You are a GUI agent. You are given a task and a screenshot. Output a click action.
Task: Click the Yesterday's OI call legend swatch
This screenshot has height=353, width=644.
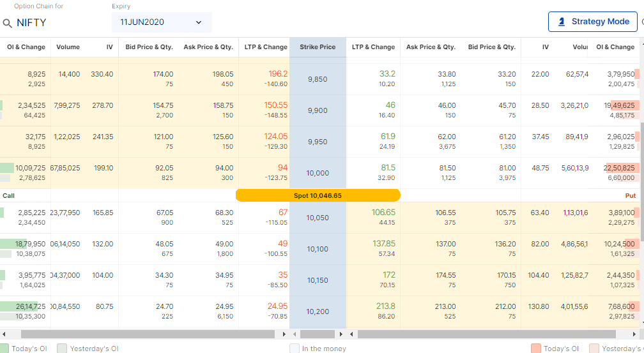click(x=61, y=349)
